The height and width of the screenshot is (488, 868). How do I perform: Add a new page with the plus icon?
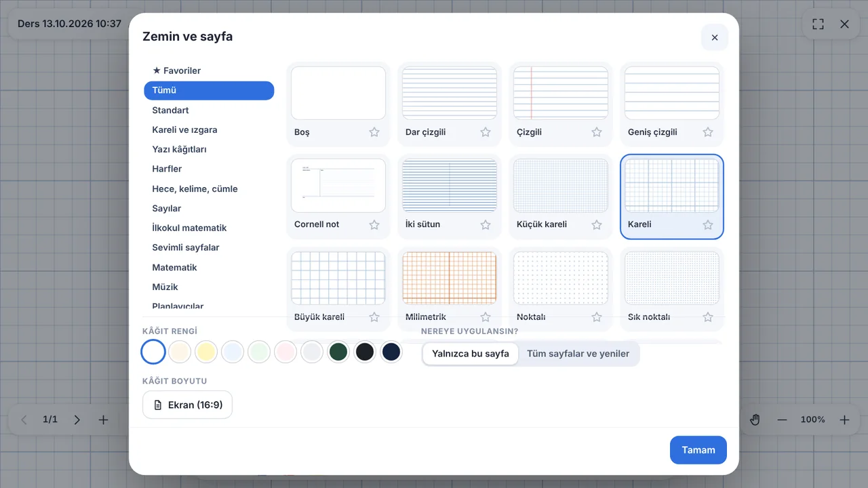103,420
